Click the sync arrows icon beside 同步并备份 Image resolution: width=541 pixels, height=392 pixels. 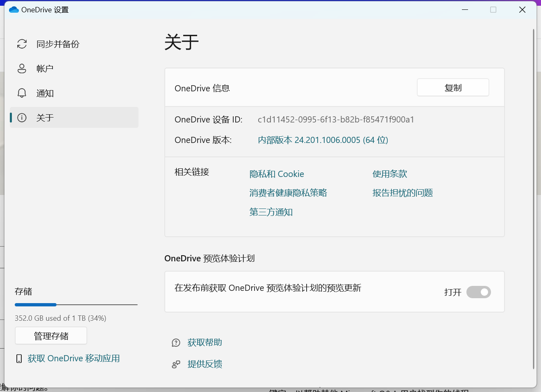coord(22,44)
